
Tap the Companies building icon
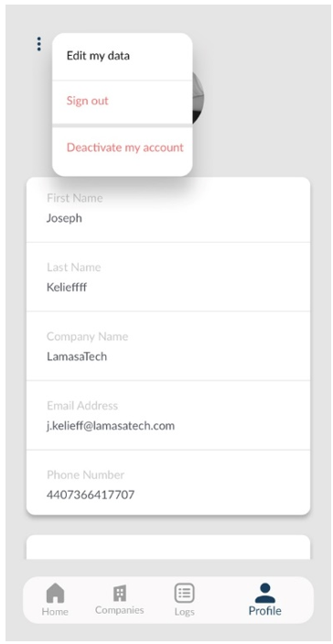[120, 594]
